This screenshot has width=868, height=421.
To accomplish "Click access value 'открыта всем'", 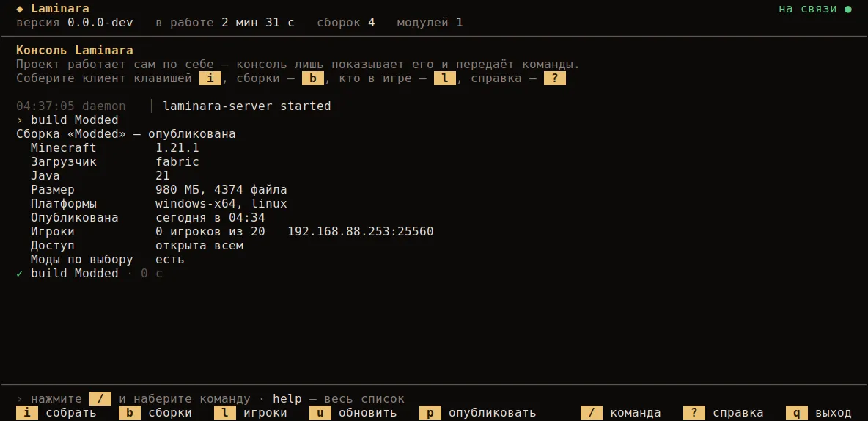I will point(199,246).
